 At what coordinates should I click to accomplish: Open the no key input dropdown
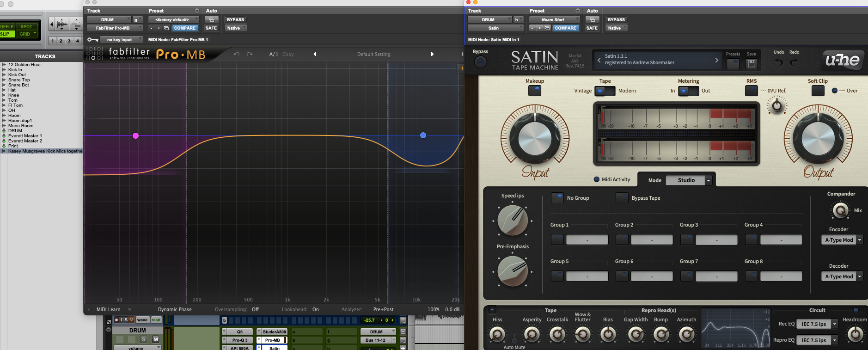122,40
